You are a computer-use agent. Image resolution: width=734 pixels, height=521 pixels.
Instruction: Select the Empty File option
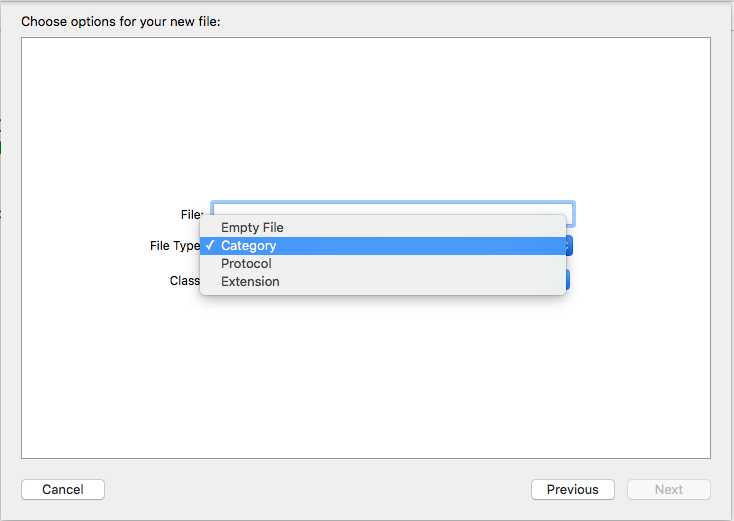tap(252, 227)
